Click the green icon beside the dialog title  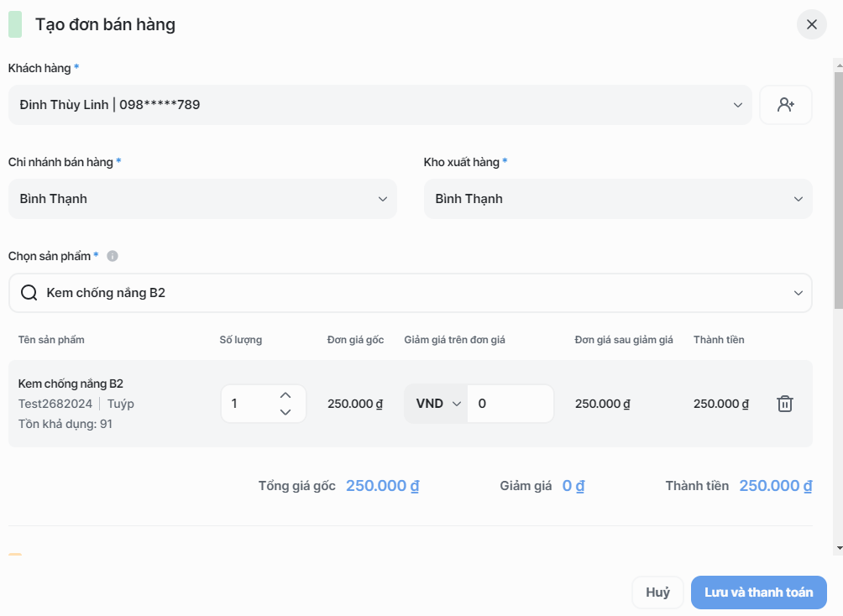15,24
